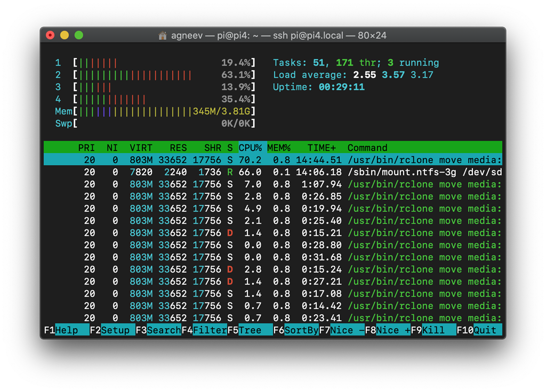The image size is (546, 392).
Task: Maximize the terminal with the green button
Action: pos(79,35)
